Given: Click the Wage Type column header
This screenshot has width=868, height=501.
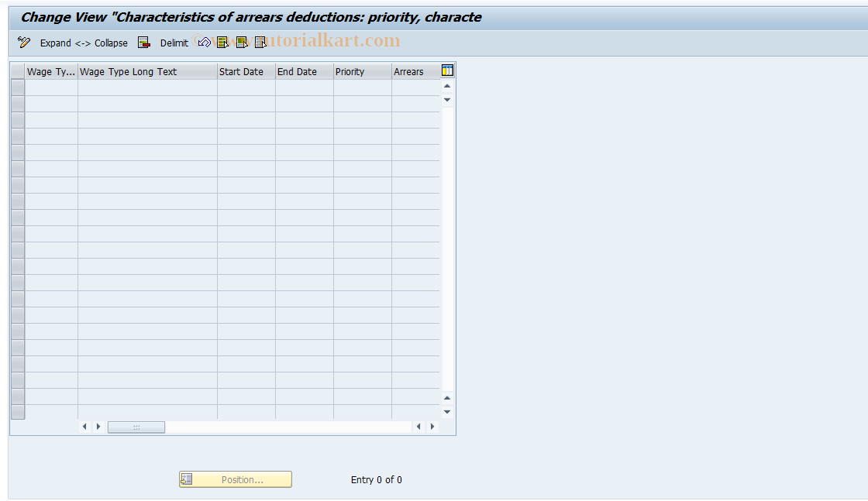Looking at the screenshot, I should [x=51, y=72].
